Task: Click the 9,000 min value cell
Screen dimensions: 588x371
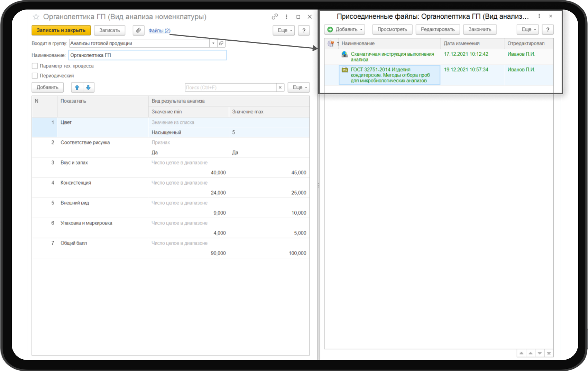Action: click(189, 213)
